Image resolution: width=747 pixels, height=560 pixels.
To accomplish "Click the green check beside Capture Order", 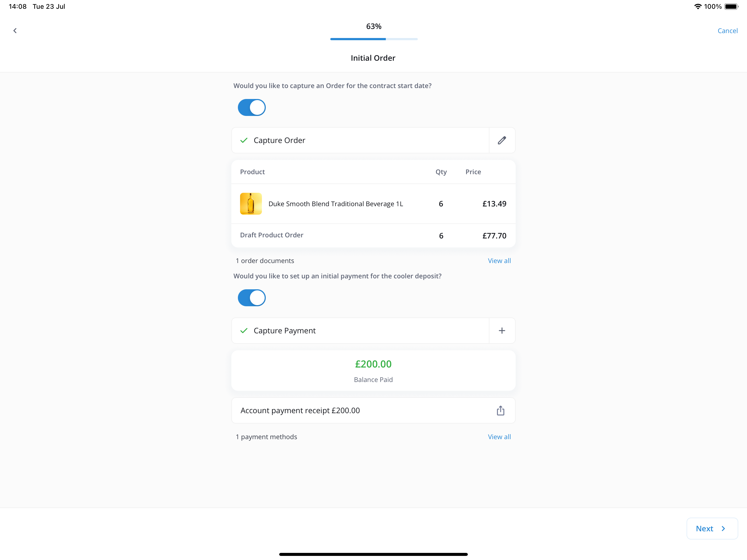I will pyautogui.click(x=244, y=140).
